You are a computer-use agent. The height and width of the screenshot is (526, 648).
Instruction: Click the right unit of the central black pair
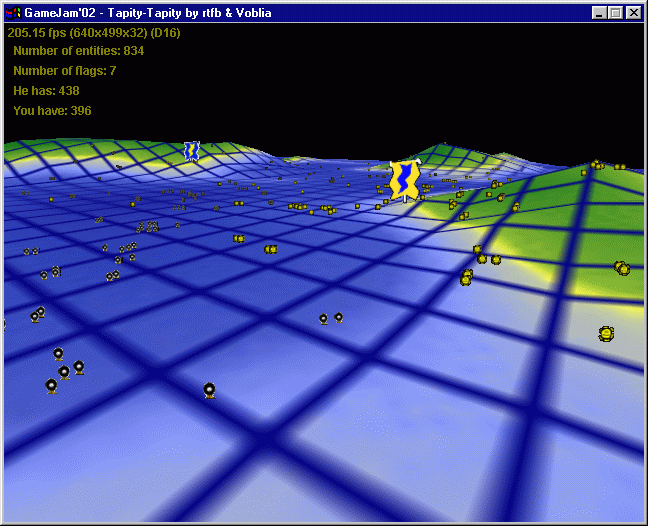tap(339, 317)
